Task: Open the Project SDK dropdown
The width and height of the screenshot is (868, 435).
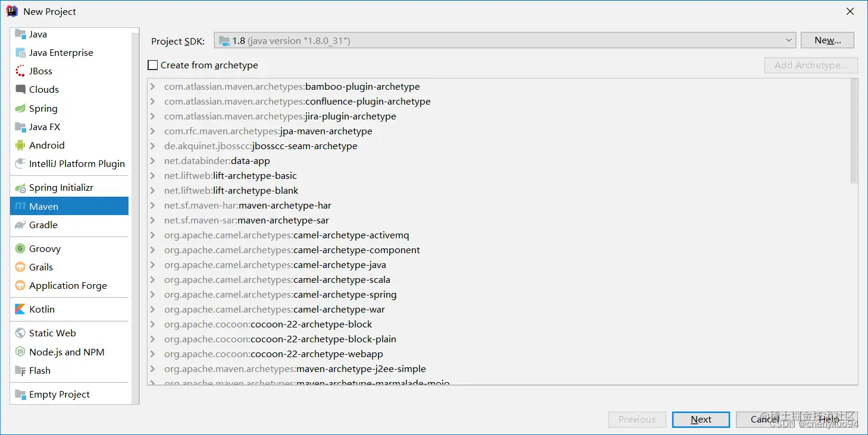Action: [504, 40]
